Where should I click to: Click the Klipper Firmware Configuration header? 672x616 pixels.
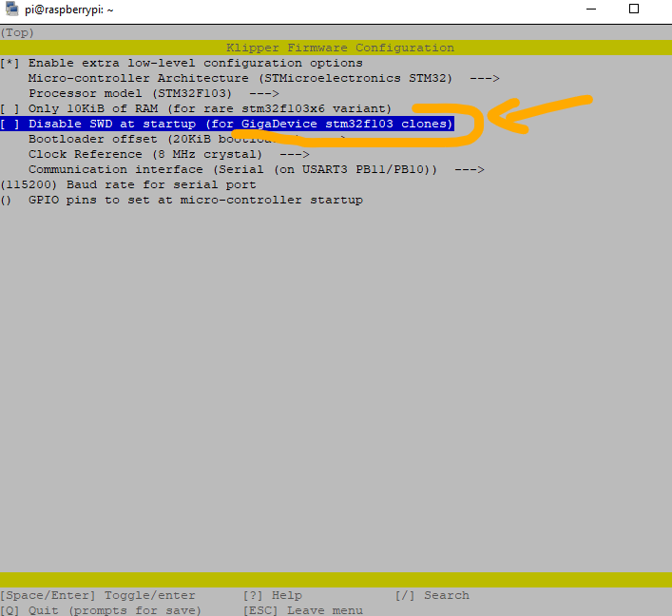pyautogui.click(x=340, y=48)
